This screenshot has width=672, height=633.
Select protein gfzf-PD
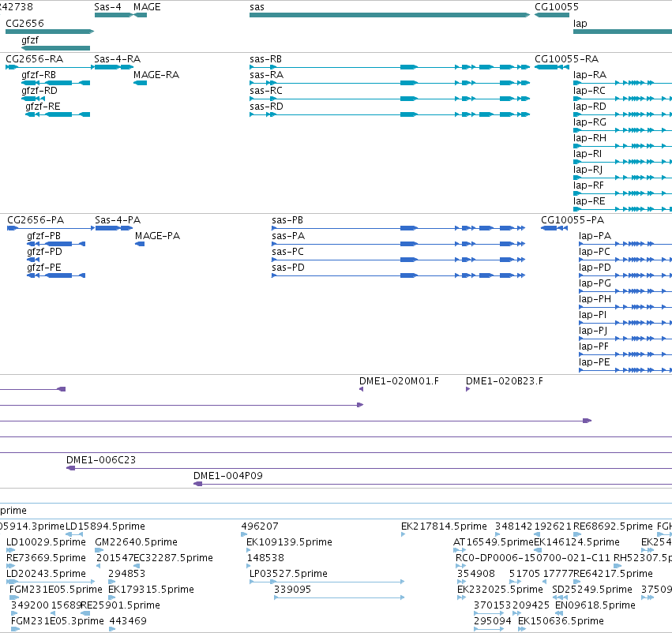click(x=33, y=260)
